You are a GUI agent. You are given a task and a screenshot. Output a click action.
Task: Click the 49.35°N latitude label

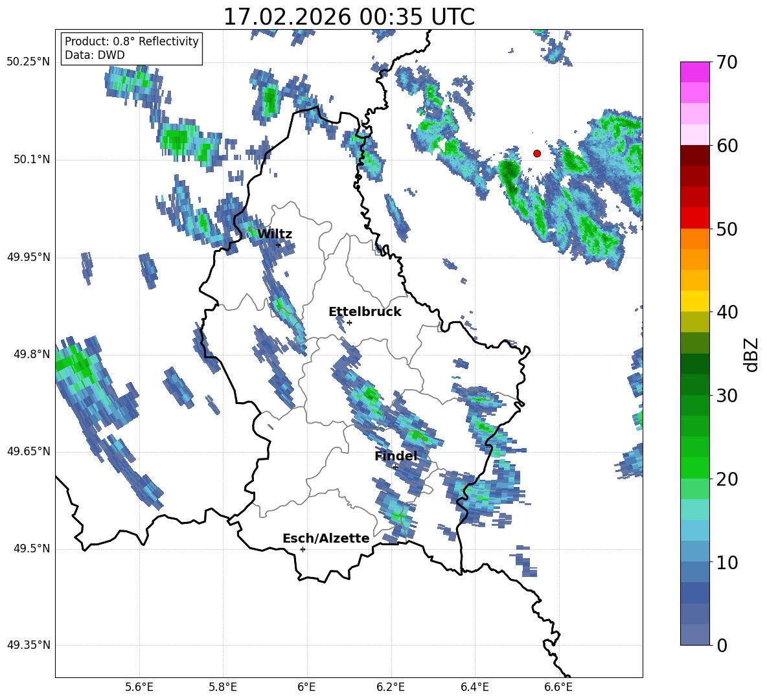[29, 645]
